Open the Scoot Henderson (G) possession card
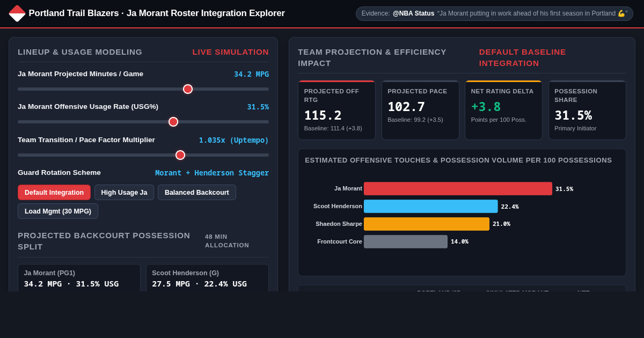Screen dimensions: 644x338 coord(207,278)
